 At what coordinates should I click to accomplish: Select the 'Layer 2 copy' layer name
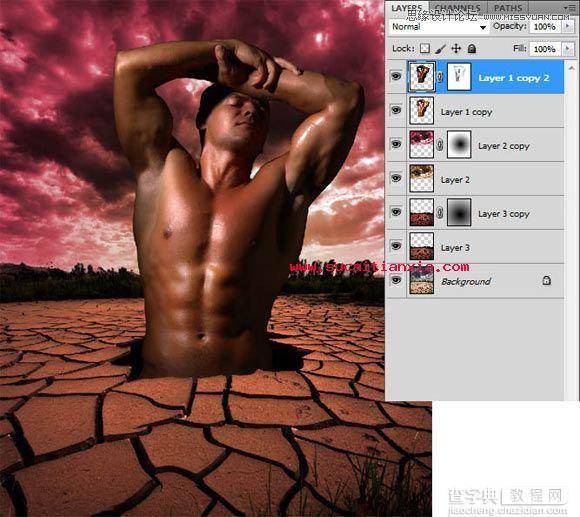click(x=503, y=146)
